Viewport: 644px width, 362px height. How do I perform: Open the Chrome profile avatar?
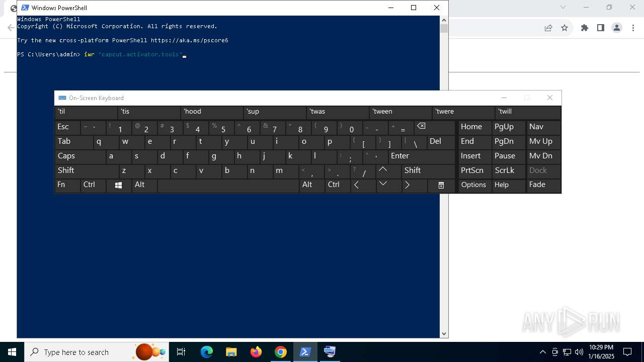(x=617, y=28)
